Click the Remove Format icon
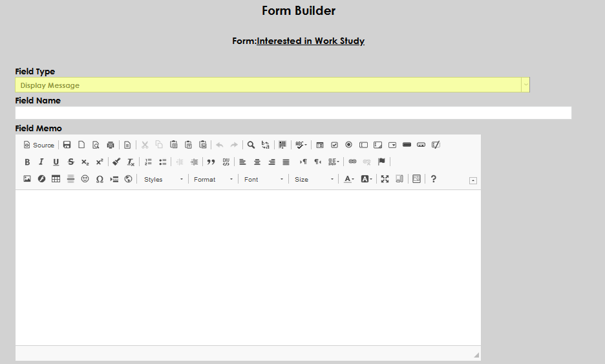 point(131,162)
